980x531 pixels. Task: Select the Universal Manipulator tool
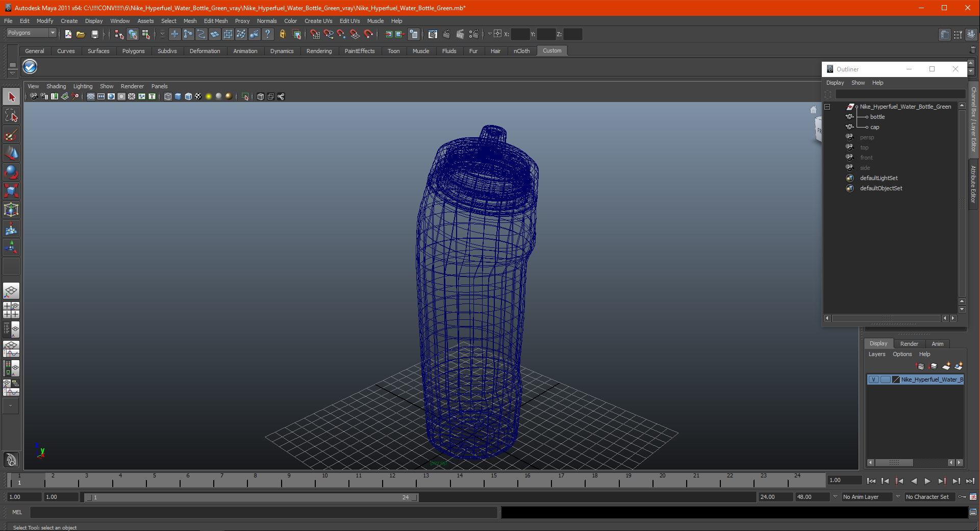(11, 210)
